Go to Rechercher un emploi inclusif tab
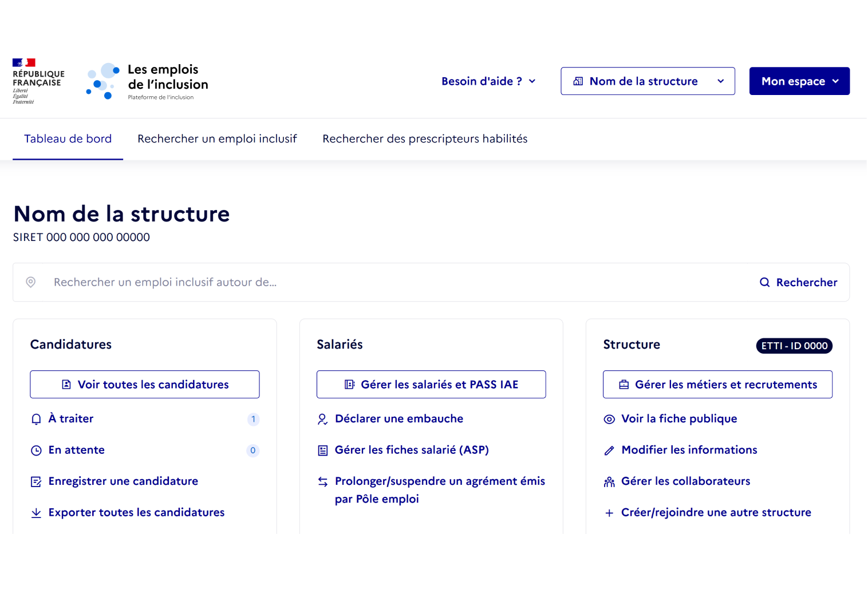The height and width of the screenshot is (601, 868). [217, 139]
